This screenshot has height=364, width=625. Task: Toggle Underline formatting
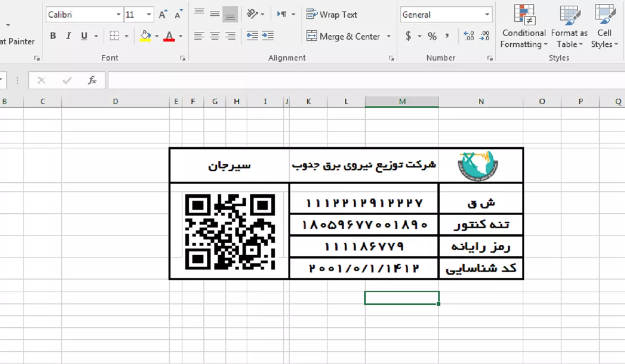85,36
